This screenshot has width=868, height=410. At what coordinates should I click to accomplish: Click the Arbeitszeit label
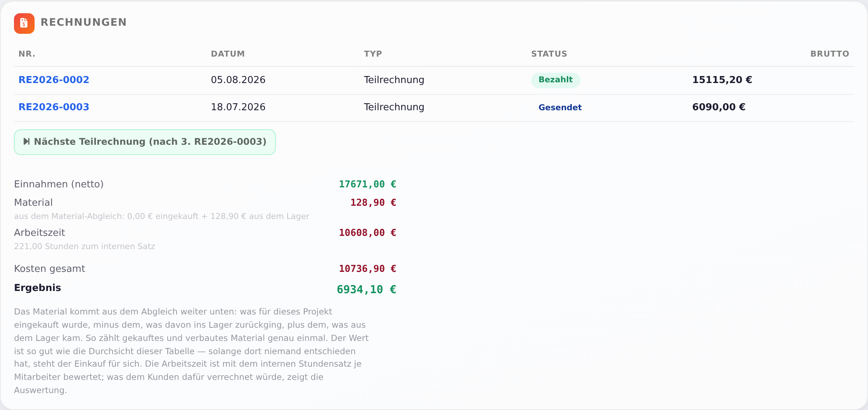[x=39, y=233]
